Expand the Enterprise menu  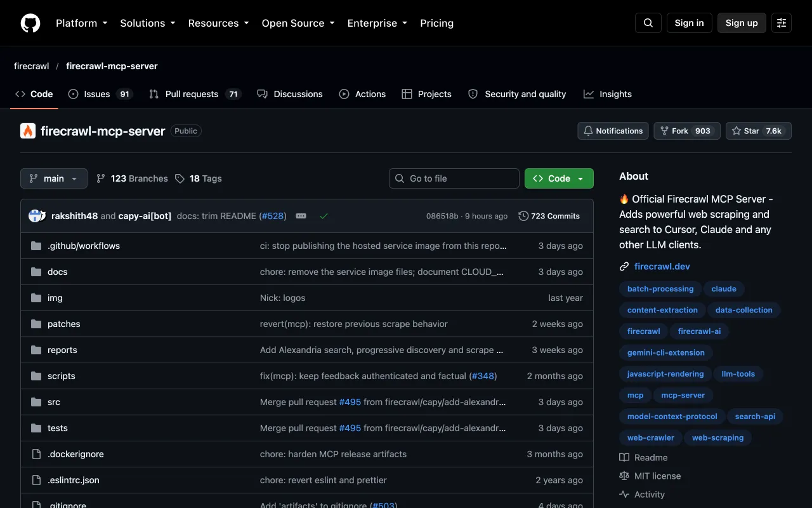pos(377,23)
